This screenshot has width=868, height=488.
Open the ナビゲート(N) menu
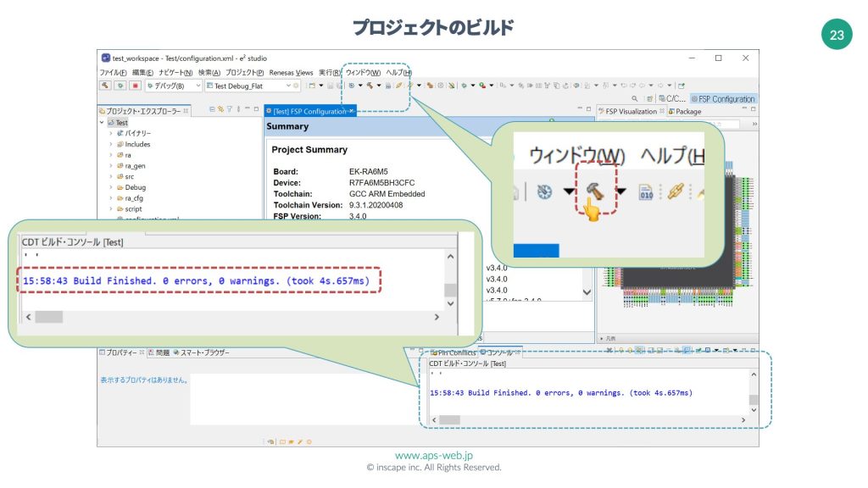[175, 73]
